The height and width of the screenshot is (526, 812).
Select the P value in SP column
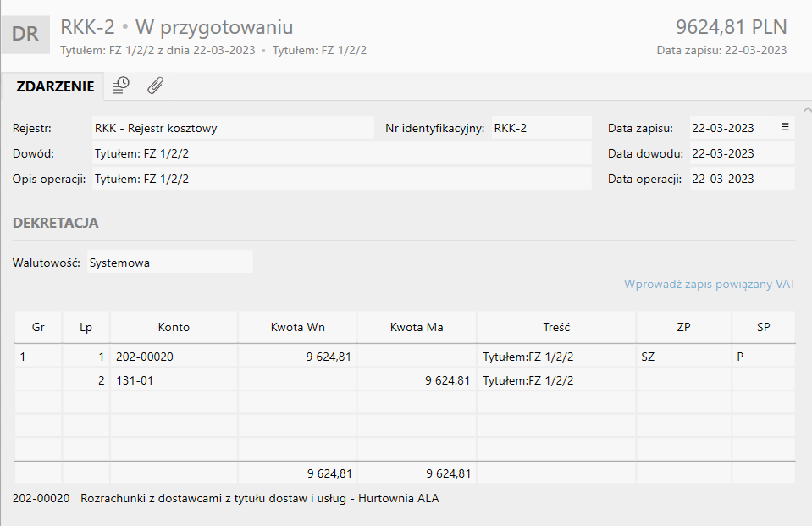pyautogui.click(x=764, y=357)
